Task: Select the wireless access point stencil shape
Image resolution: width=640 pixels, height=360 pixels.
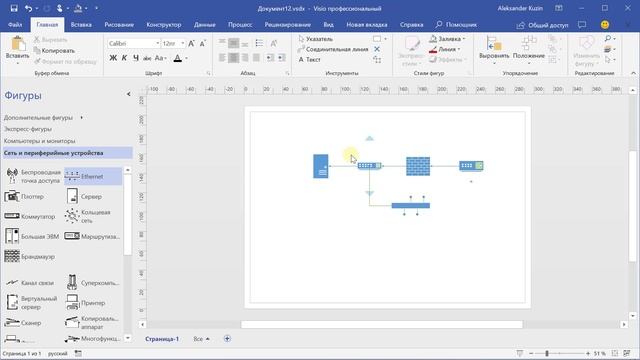Action: 33,176
